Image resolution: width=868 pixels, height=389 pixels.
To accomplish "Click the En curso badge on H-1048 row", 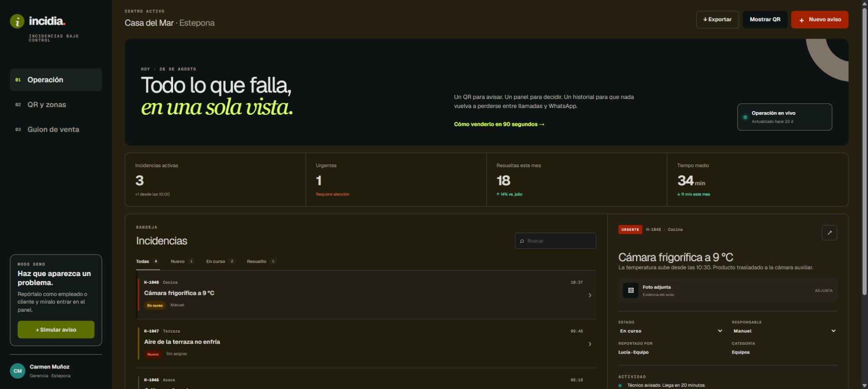I will (155, 305).
